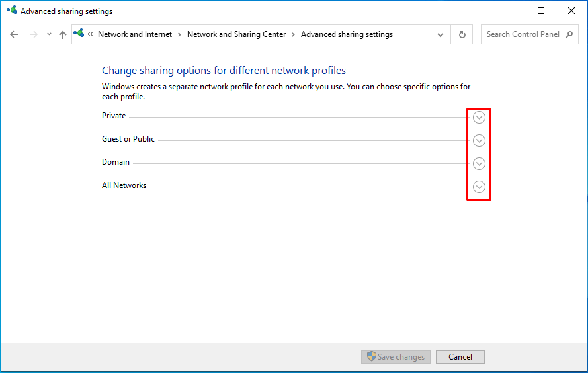
Task: Refresh the Advanced sharing settings page
Action: coord(462,34)
